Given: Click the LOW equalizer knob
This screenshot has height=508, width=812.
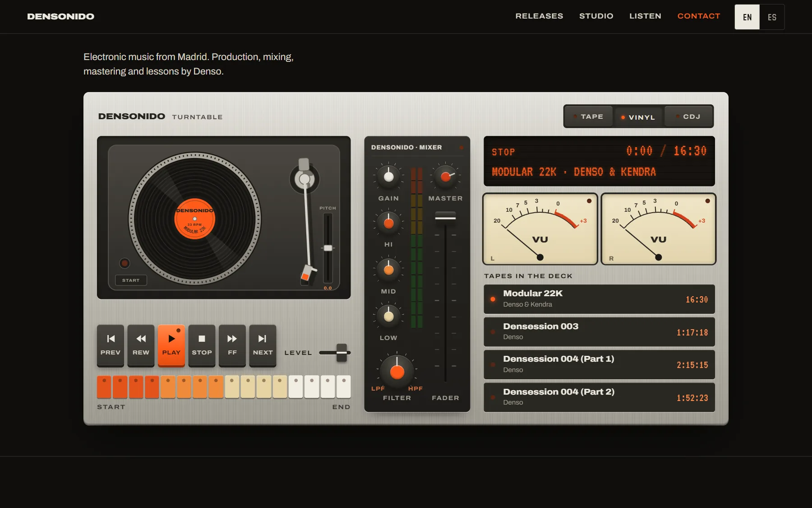Looking at the screenshot, I should (388, 317).
